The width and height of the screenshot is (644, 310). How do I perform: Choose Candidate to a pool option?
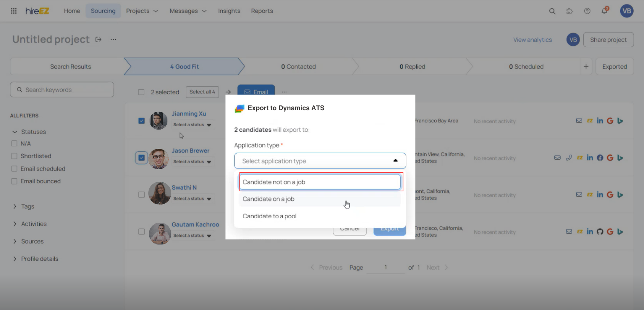click(320, 216)
